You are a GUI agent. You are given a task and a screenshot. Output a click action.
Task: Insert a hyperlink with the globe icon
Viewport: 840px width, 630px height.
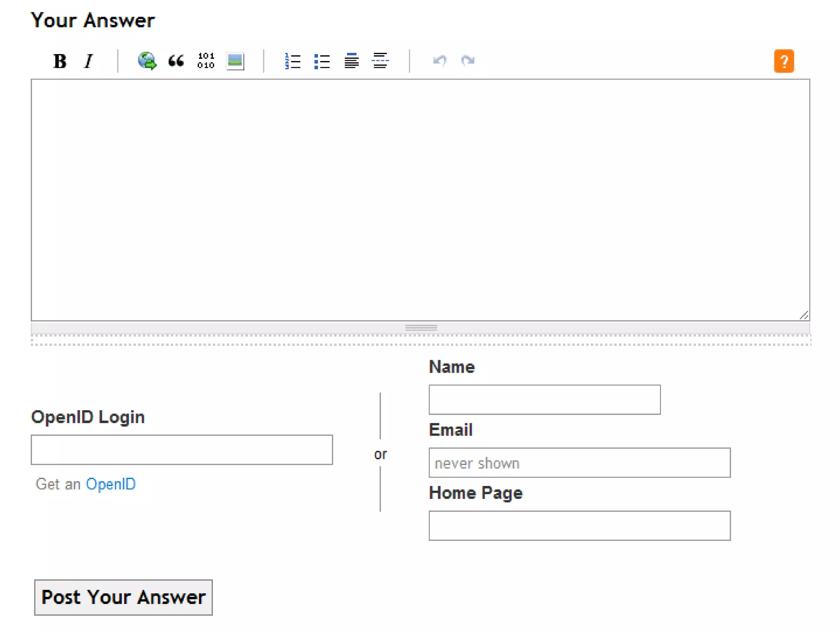(147, 61)
